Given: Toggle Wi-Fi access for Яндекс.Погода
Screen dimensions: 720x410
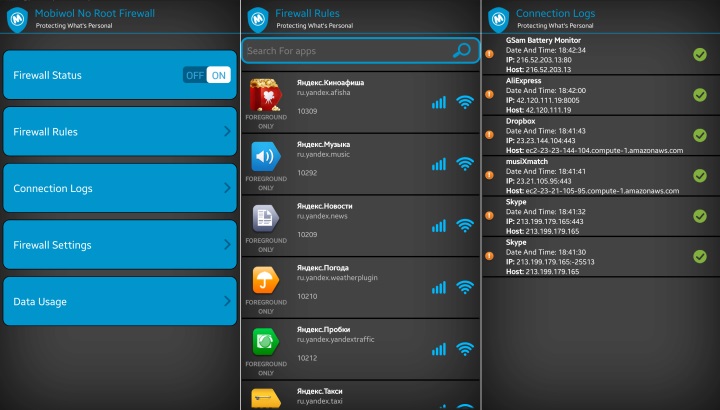Looking at the screenshot, I should click(465, 287).
